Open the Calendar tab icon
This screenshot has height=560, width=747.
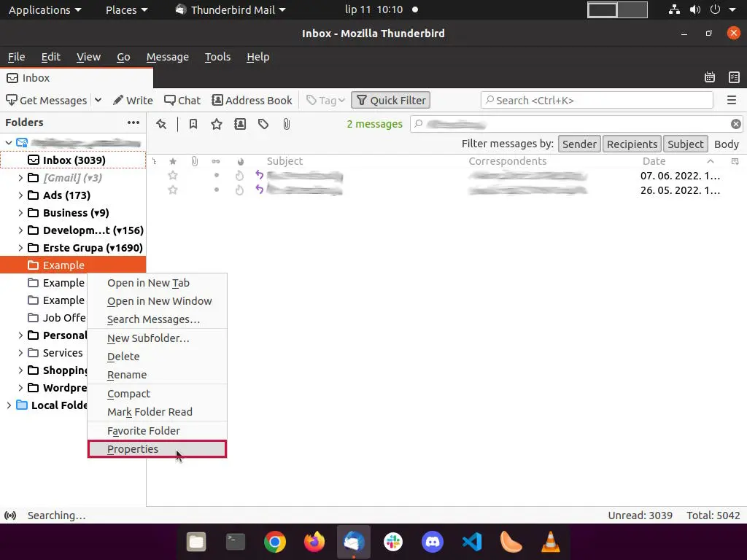(x=710, y=77)
